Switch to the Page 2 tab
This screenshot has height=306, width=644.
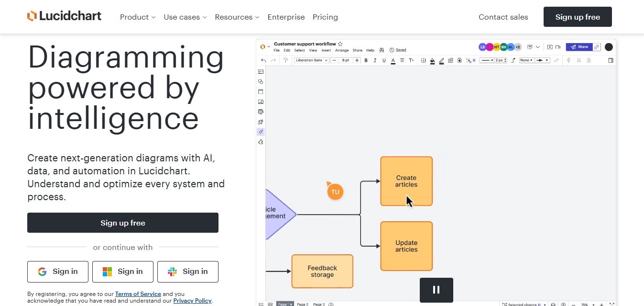click(x=302, y=304)
